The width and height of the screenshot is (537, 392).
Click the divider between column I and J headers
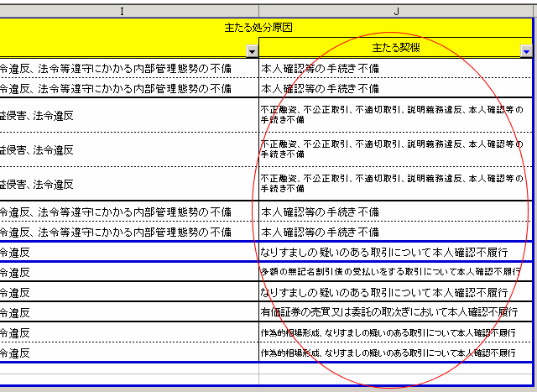click(x=258, y=10)
